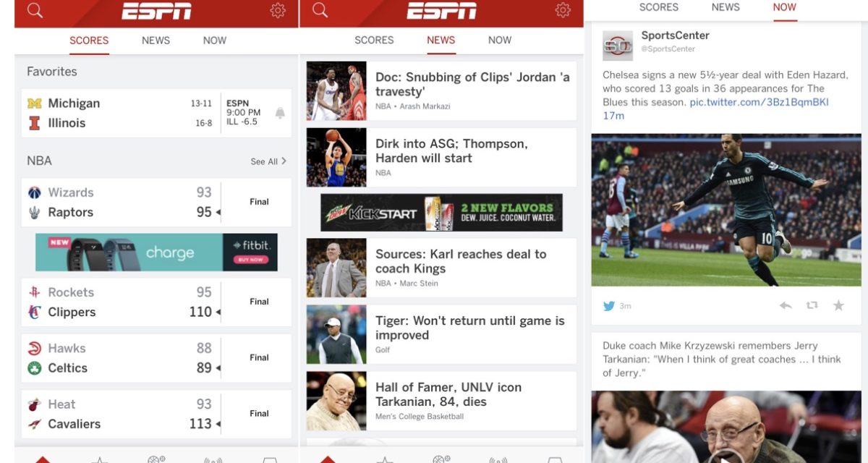Screen dimensions: 868x463
Task: View the Eden Hazard photo in the tweet
Action: click(x=726, y=210)
